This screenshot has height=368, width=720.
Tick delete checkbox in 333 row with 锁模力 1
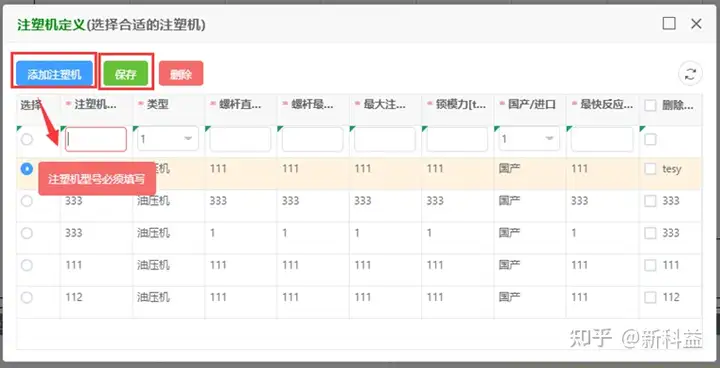(650, 233)
